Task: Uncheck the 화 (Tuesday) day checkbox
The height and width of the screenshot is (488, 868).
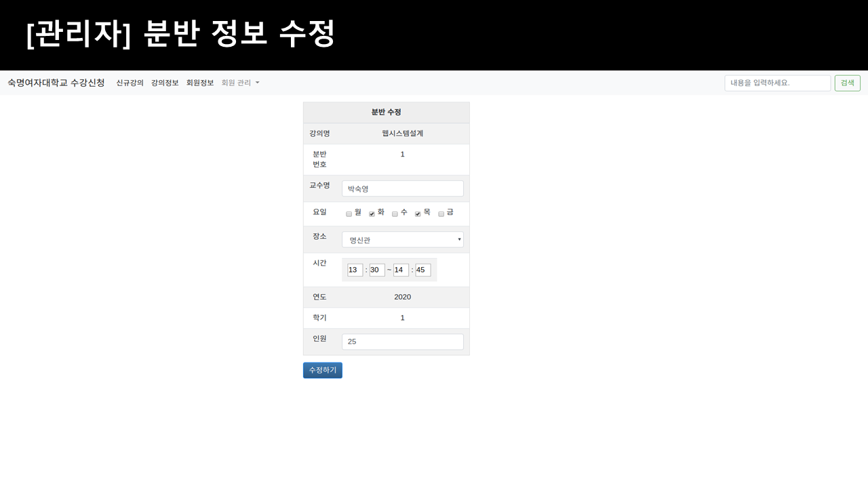Action: click(x=372, y=213)
